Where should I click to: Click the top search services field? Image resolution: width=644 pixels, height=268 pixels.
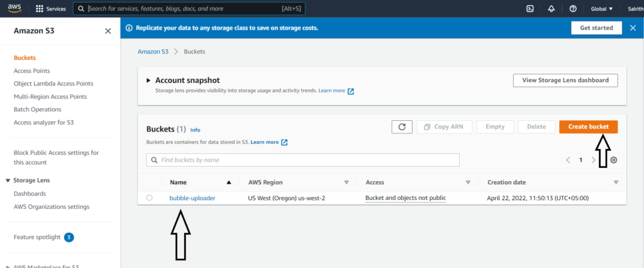pos(189,9)
